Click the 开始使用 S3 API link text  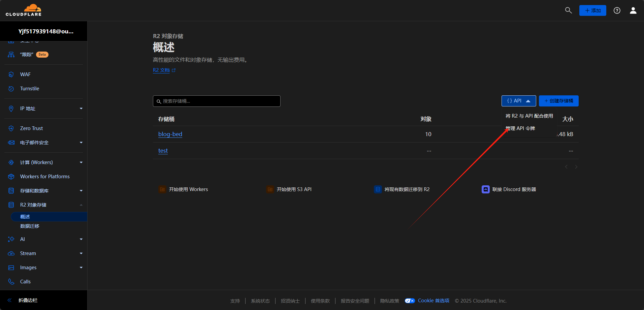[294, 189]
